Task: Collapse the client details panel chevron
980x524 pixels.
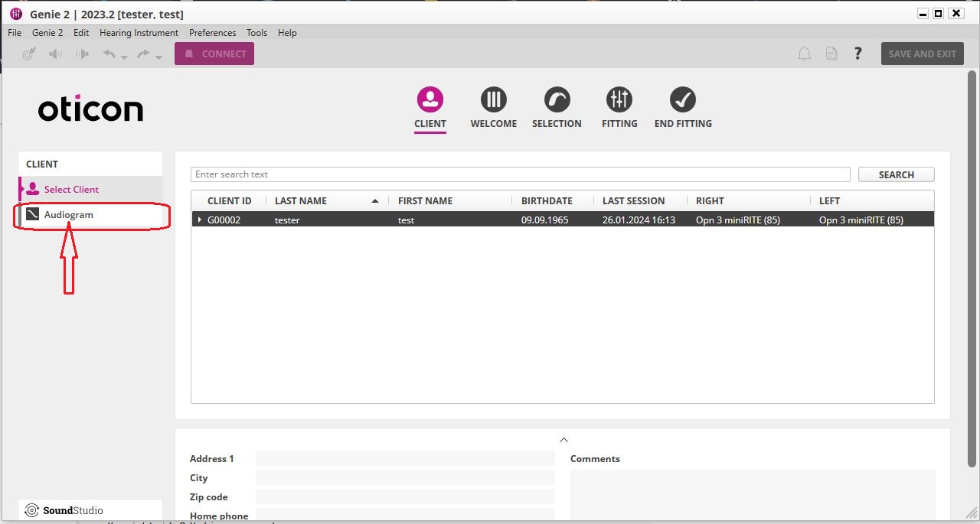Action: coord(563,440)
